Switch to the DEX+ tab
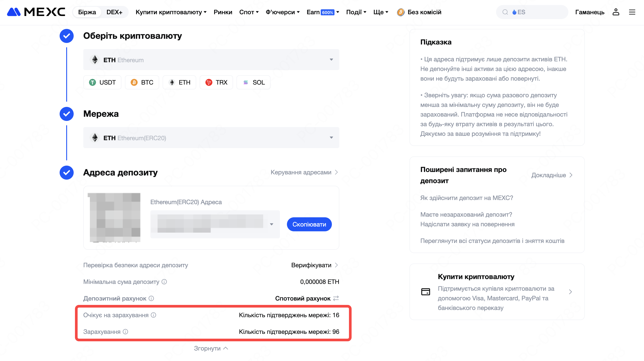 [114, 12]
